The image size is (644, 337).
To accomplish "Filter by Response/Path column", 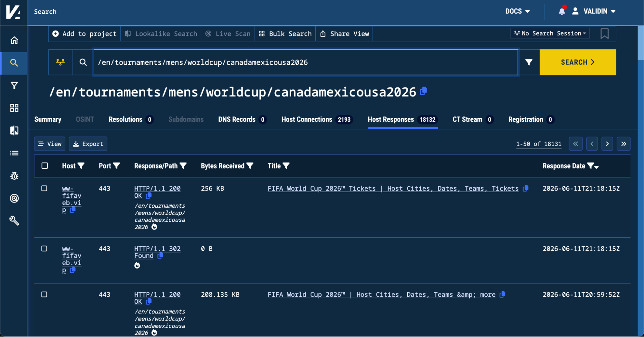I will pos(183,166).
